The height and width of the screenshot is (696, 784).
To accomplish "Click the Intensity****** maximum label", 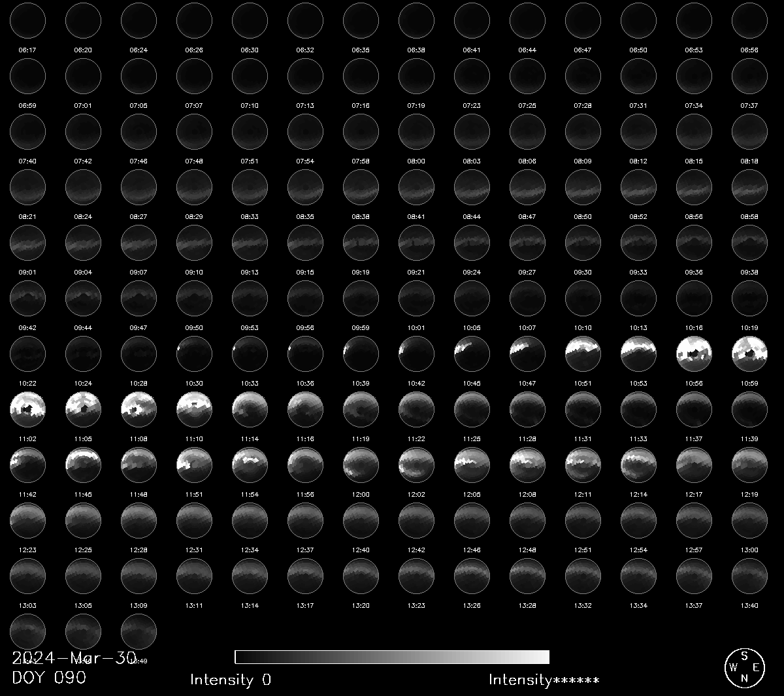I will click(544, 680).
